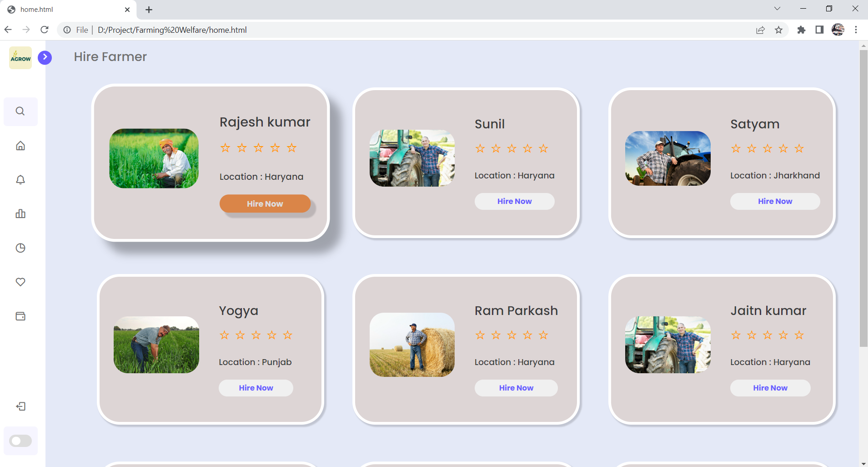Toggle the browser side panel
868x467 pixels.
pyautogui.click(x=819, y=30)
